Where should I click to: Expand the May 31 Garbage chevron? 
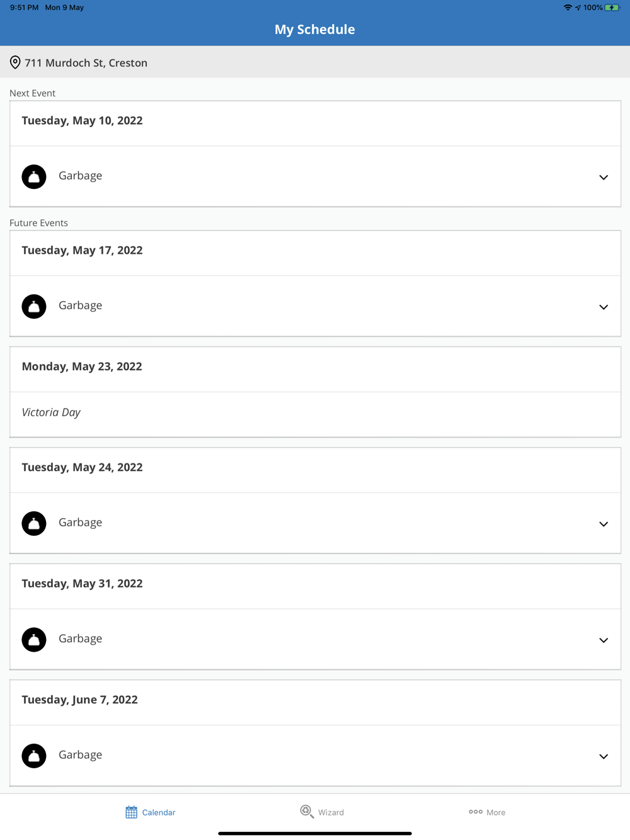pos(604,640)
